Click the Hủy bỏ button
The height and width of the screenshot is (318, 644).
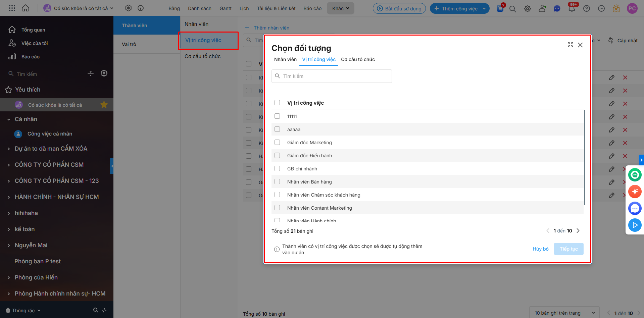(540, 249)
